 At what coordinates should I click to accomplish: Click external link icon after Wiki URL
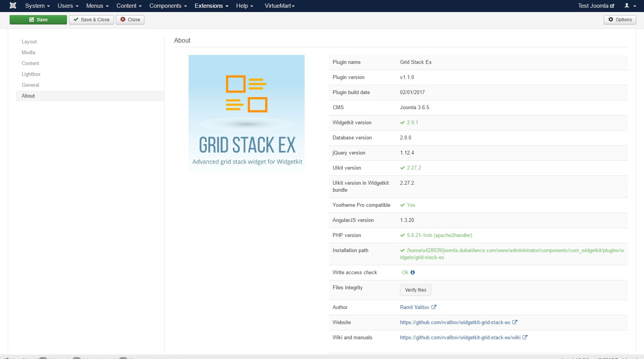tap(525, 337)
